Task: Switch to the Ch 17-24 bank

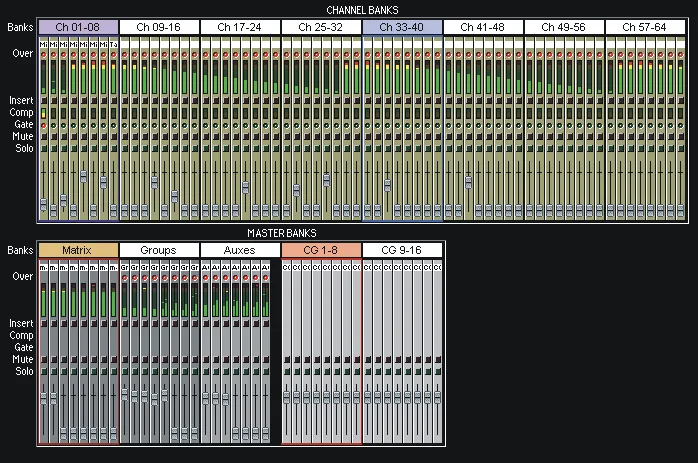Action: pos(240,27)
